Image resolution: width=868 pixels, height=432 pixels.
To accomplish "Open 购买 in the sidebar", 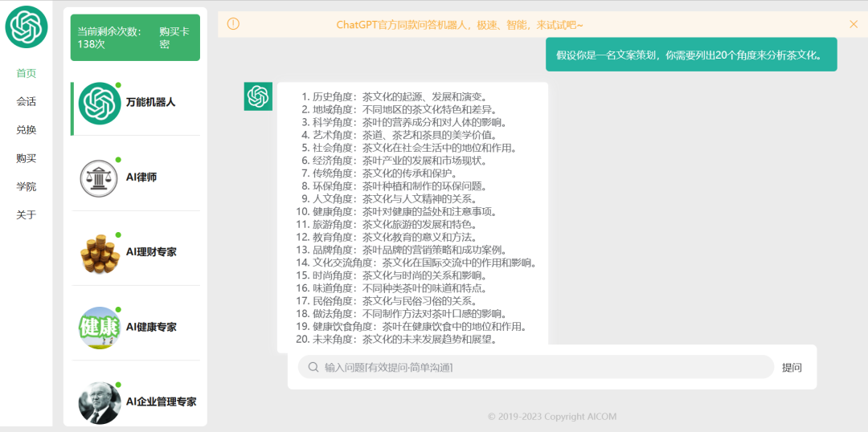I will [x=26, y=158].
